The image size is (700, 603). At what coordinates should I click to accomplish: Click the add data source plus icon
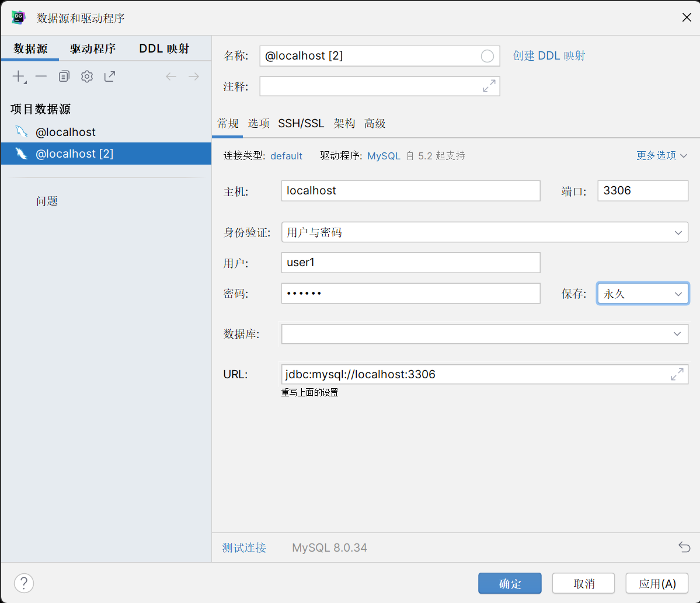tap(19, 77)
